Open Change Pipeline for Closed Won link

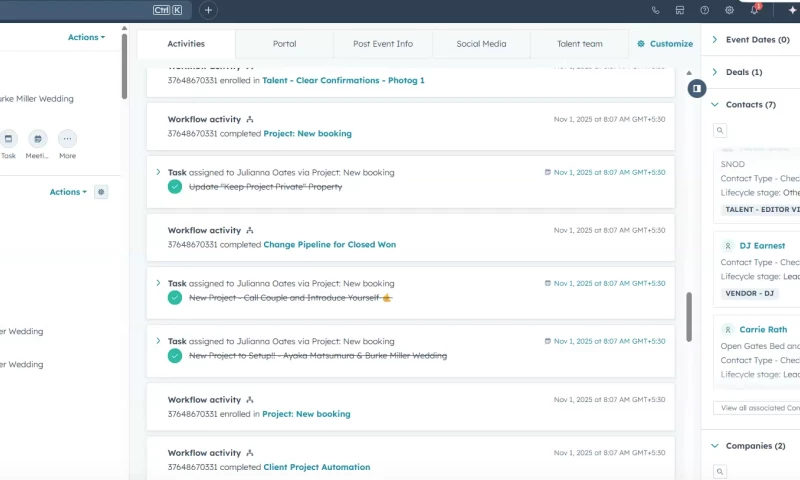[x=330, y=245]
